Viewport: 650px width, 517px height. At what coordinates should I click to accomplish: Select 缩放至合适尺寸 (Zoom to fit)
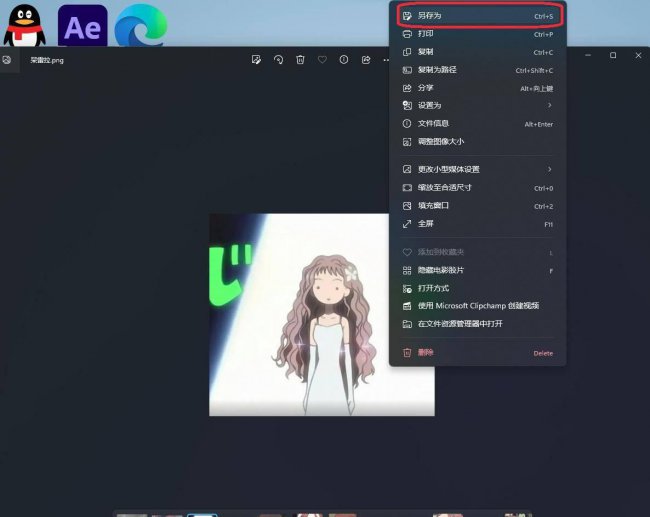[x=478, y=188]
